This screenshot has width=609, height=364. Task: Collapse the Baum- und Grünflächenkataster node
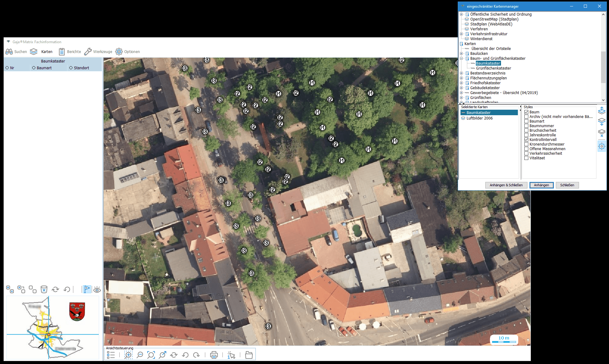461,59
